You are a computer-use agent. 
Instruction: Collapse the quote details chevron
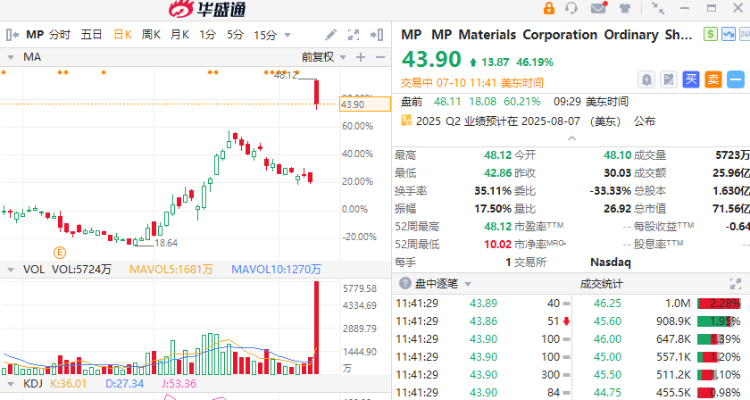pos(571,138)
